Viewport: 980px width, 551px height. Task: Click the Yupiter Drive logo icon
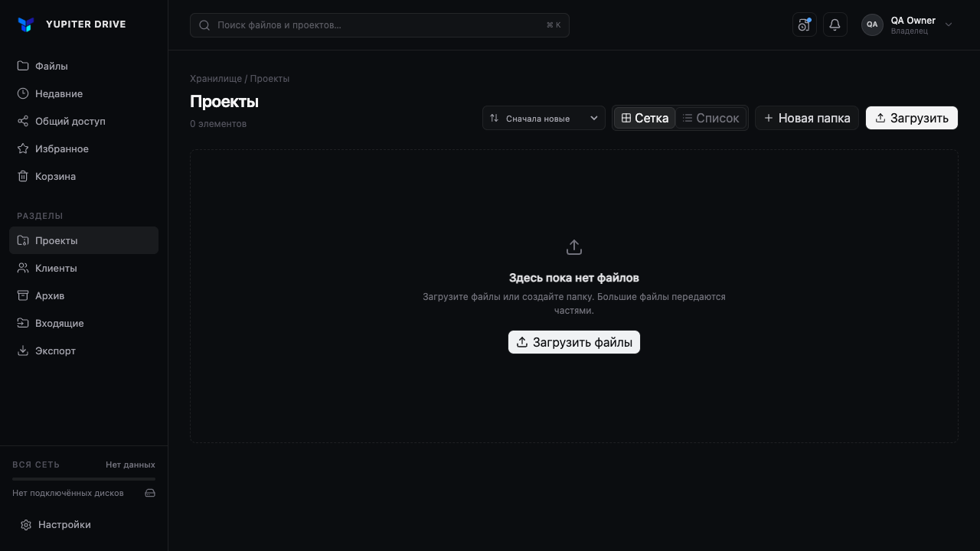[25, 24]
